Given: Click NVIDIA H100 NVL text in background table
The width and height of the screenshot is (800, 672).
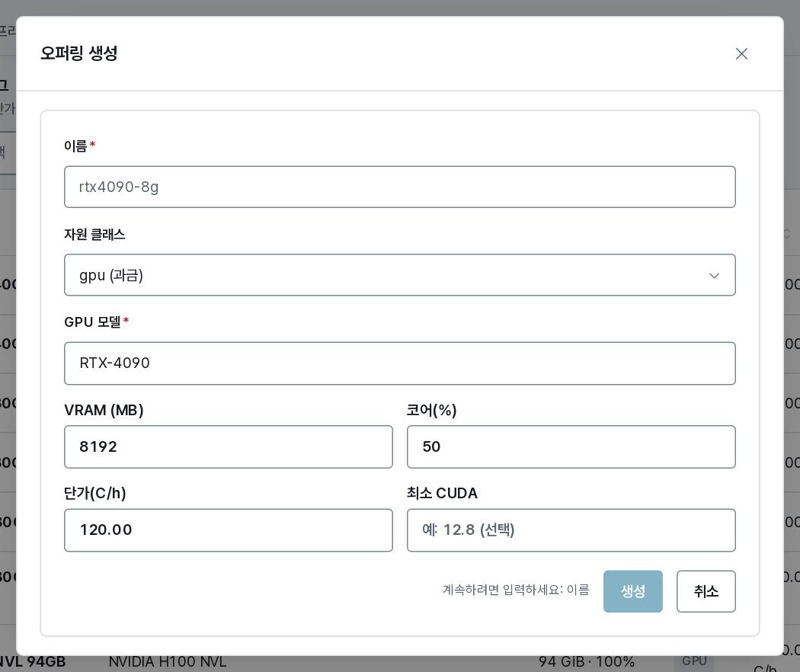Looking at the screenshot, I should click(x=168, y=662).
